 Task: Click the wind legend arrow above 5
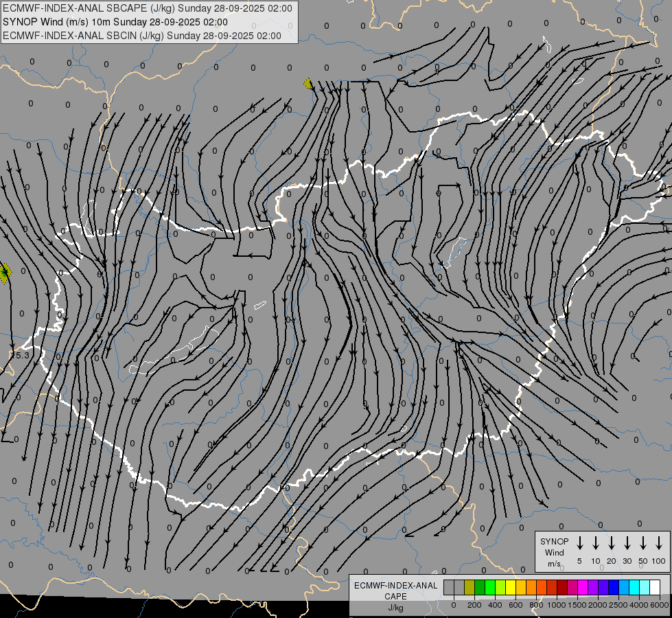[x=580, y=543]
